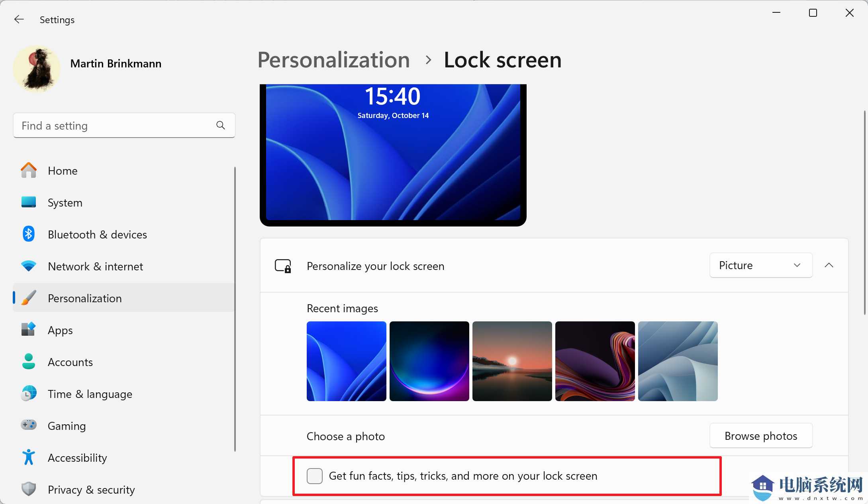Click the Home icon in sidebar
The width and height of the screenshot is (868, 504).
pyautogui.click(x=27, y=170)
